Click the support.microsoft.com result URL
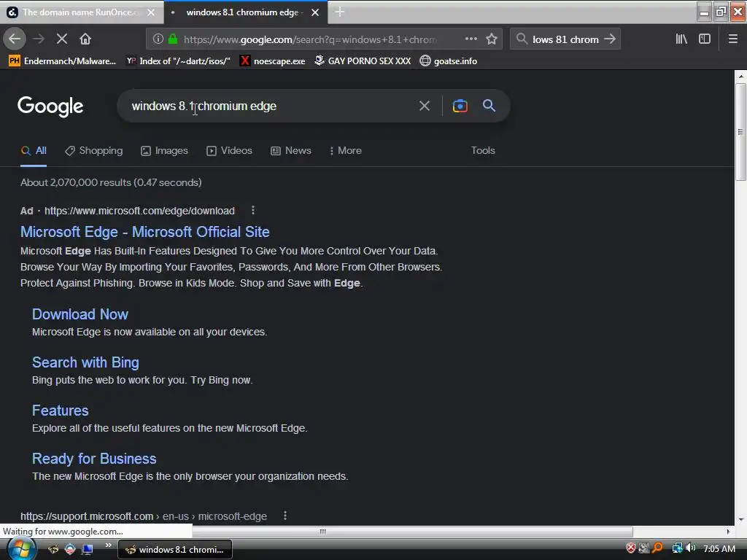 point(144,516)
